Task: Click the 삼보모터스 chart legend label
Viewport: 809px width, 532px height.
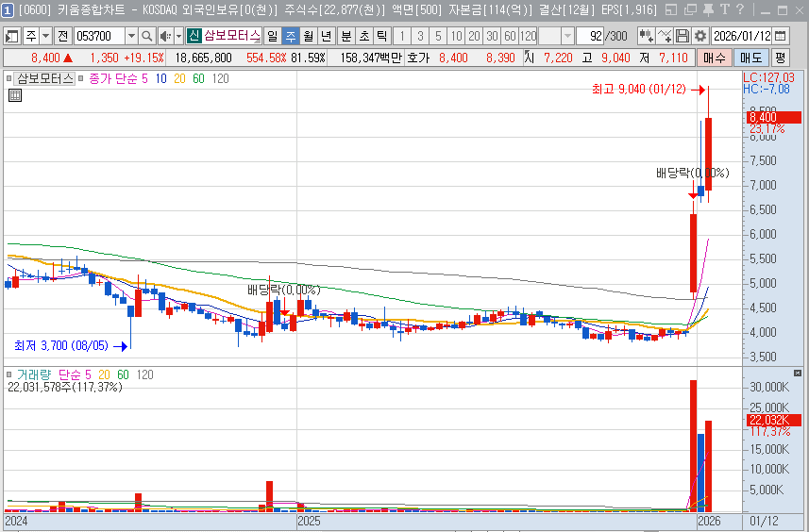Action: tap(45, 78)
